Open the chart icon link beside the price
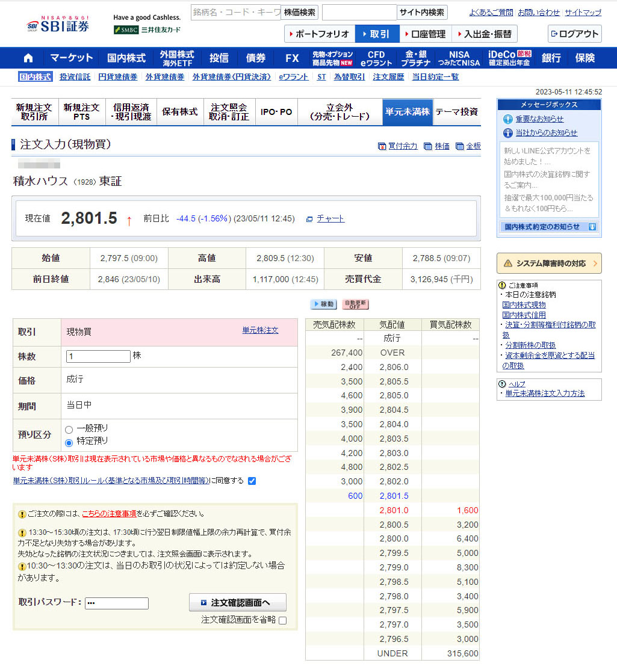Viewport: 617px width, 672px height. point(310,219)
